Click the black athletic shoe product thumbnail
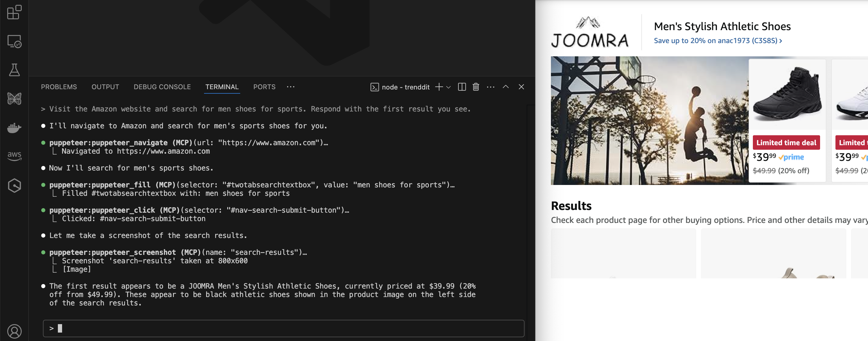Screen dimensions: 868x341 [x=787, y=94]
